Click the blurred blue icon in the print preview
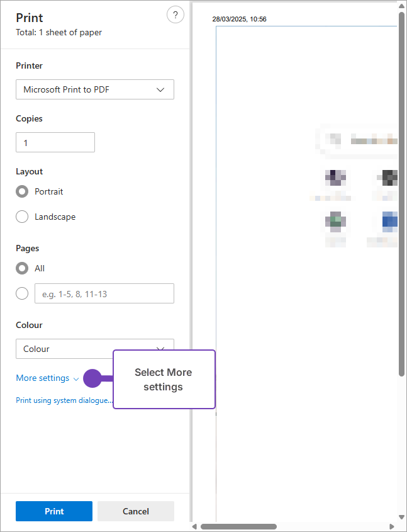407x532 pixels. [x=389, y=222]
